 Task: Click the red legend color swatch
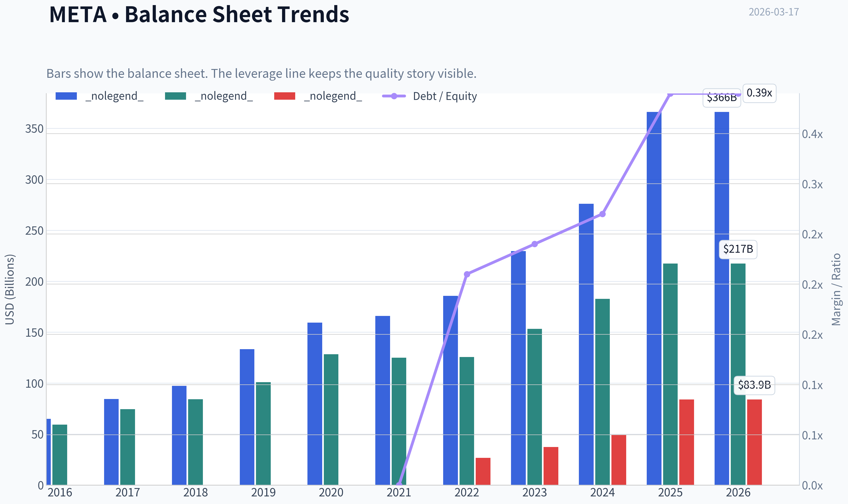point(285,96)
